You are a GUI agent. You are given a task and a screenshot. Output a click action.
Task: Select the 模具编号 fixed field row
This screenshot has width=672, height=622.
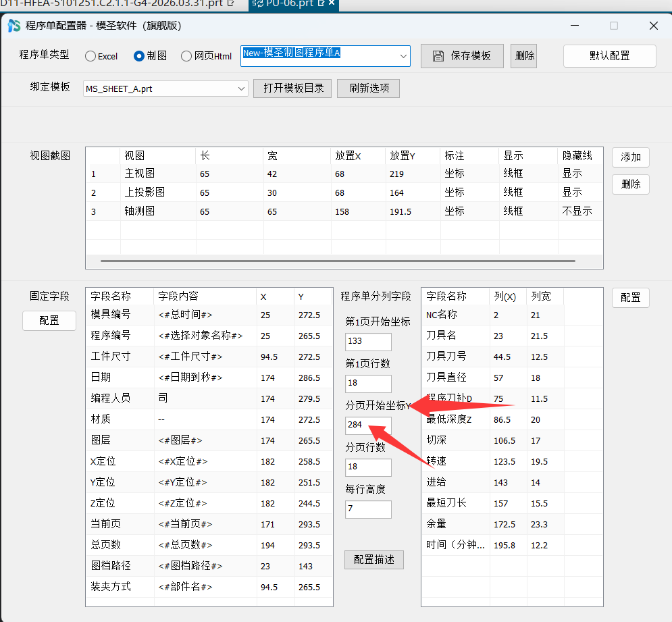209,315
